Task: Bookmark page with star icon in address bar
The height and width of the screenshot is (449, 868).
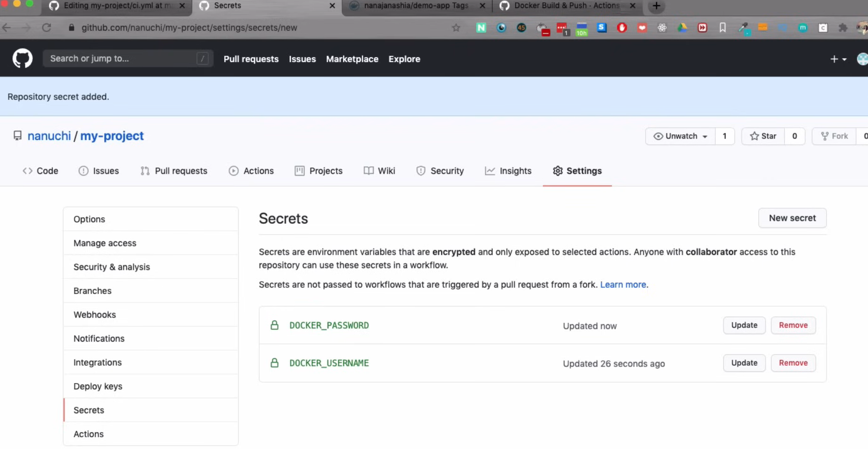Action: (x=456, y=28)
